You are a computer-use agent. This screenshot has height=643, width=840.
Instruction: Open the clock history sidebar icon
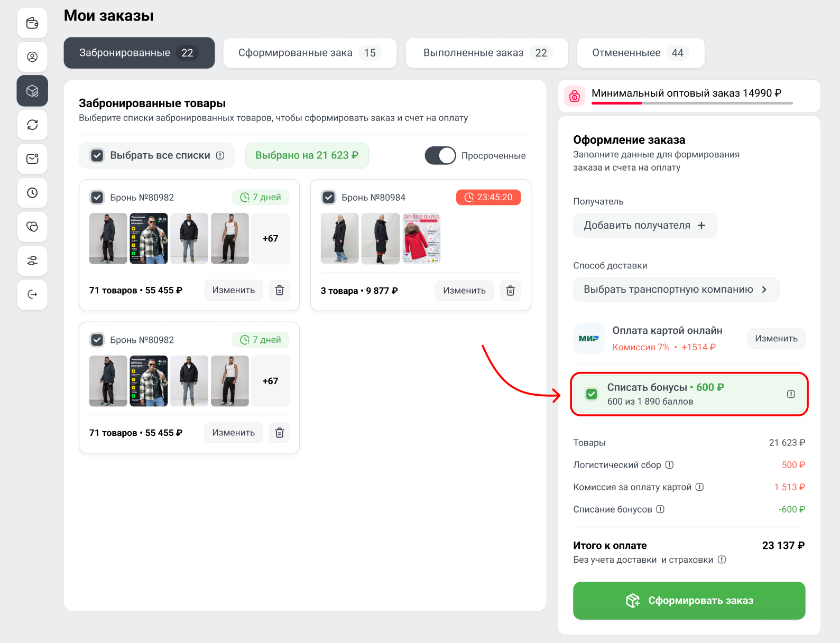pyautogui.click(x=32, y=193)
